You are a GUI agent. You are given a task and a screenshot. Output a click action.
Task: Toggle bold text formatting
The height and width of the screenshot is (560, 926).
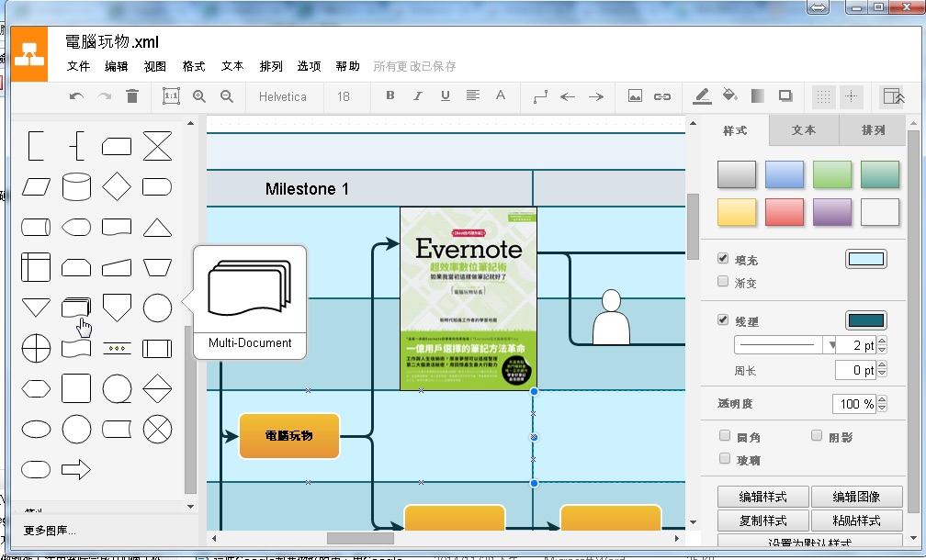pos(390,96)
